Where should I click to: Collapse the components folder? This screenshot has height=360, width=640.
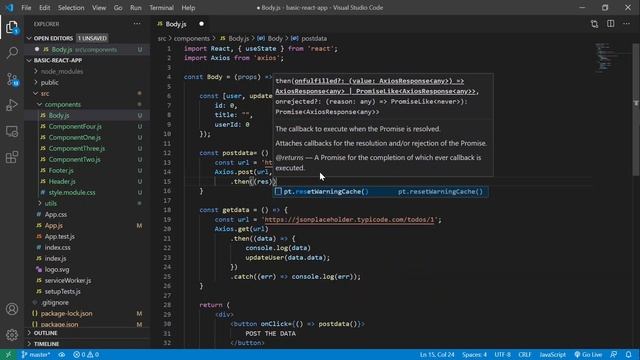40,104
